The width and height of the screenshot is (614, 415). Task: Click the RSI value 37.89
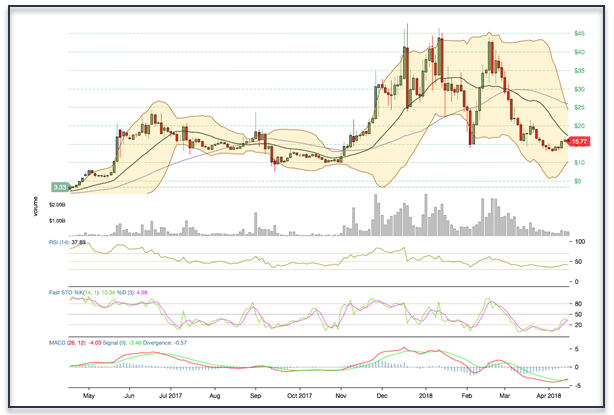click(79, 242)
